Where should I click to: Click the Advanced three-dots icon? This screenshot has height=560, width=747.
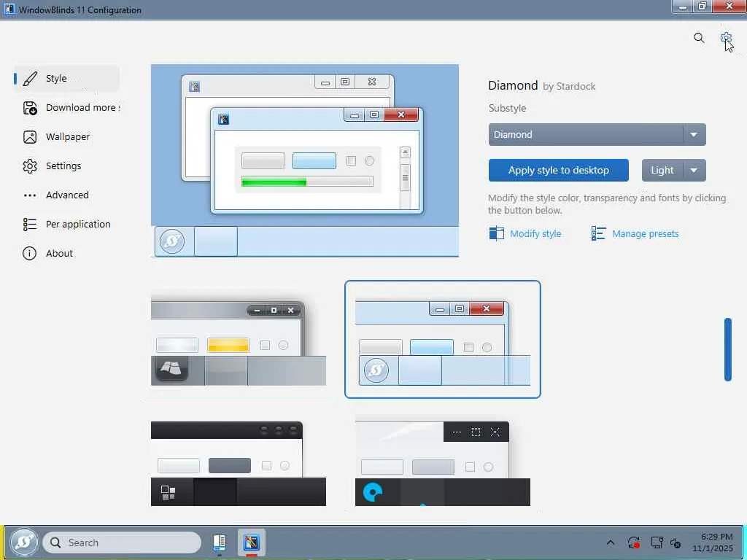(x=30, y=195)
